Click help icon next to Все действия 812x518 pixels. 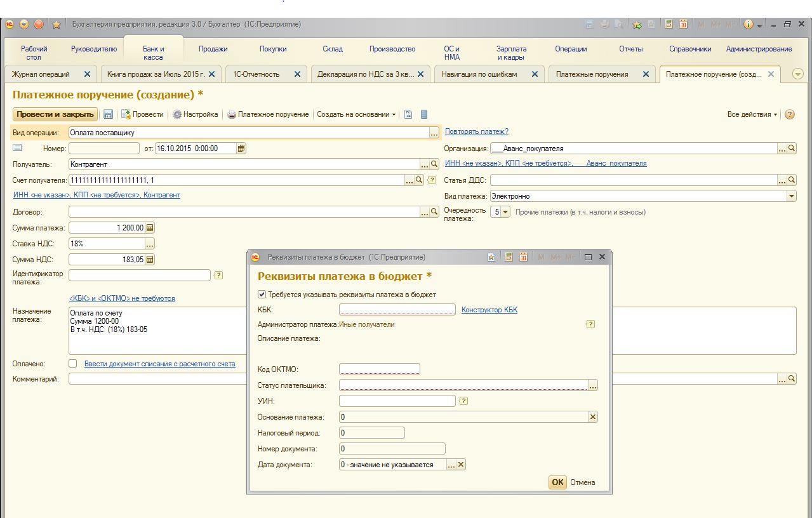(x=790, y=114)
